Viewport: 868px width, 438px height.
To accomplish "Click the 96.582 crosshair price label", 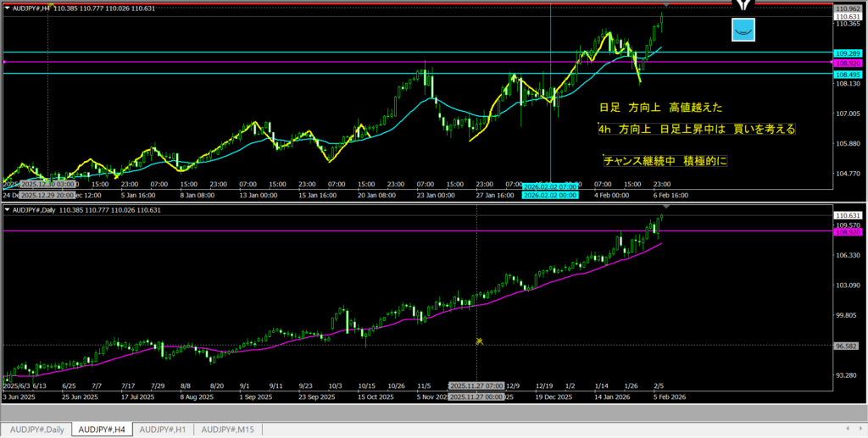I will pos(848,346).
